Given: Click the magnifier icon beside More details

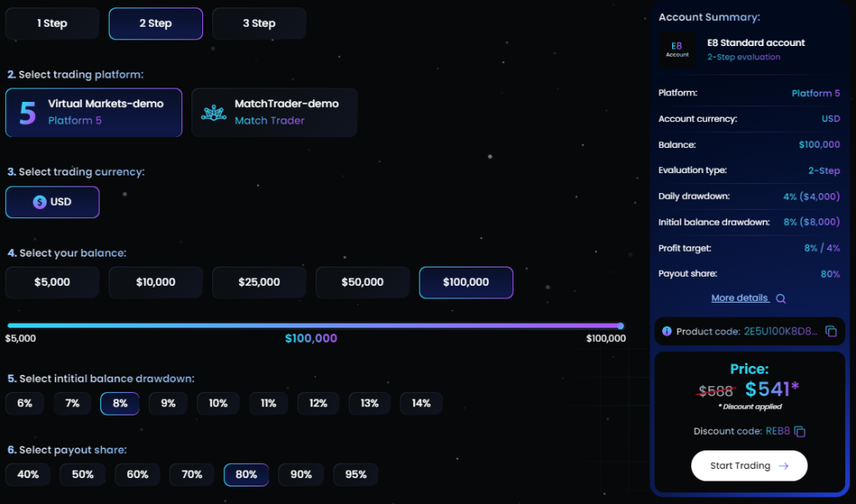Looking at the screenshot, I should tap(781, 298).
